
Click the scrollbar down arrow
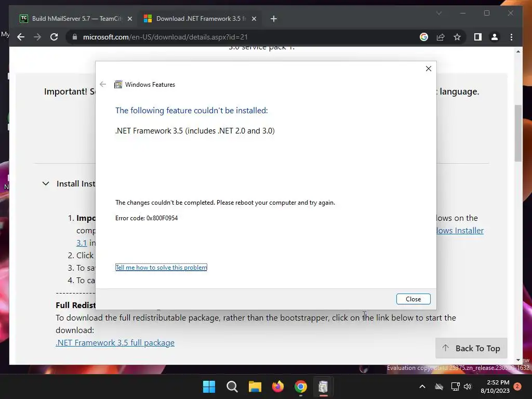pos(518,360)
